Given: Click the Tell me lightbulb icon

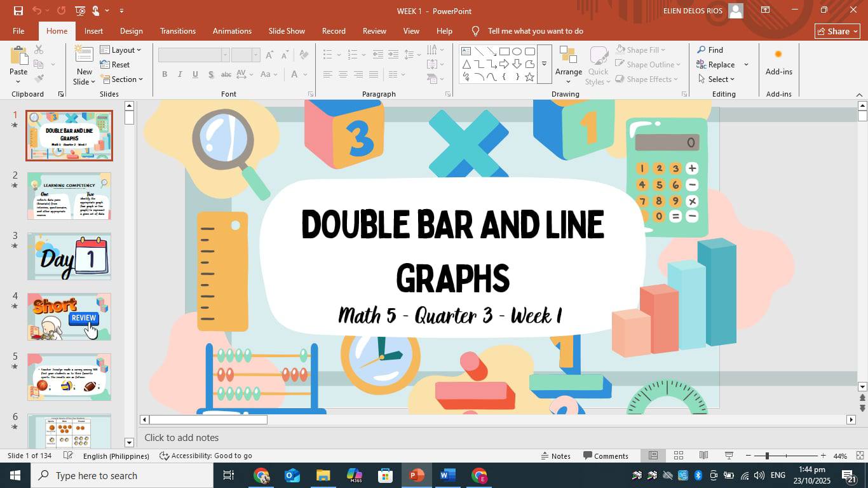Looking at the screenshot, I should [x=475, y=30].
